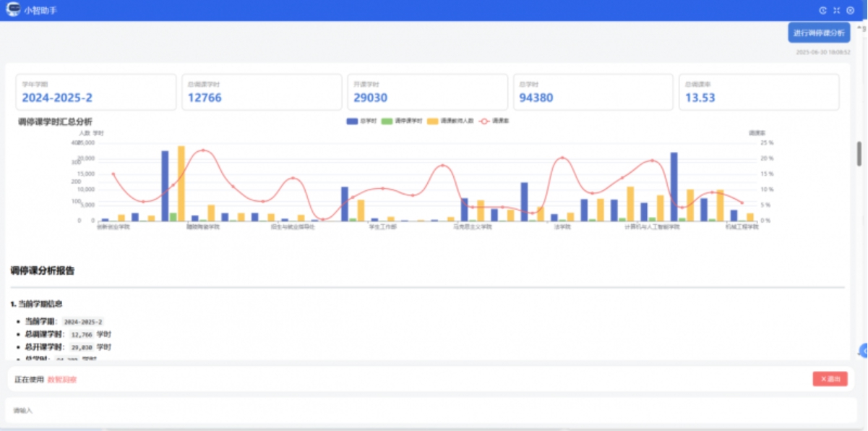Click the blue floating icon at right edge
Screen dimensions: 868x431
click(x=864, y=351)
